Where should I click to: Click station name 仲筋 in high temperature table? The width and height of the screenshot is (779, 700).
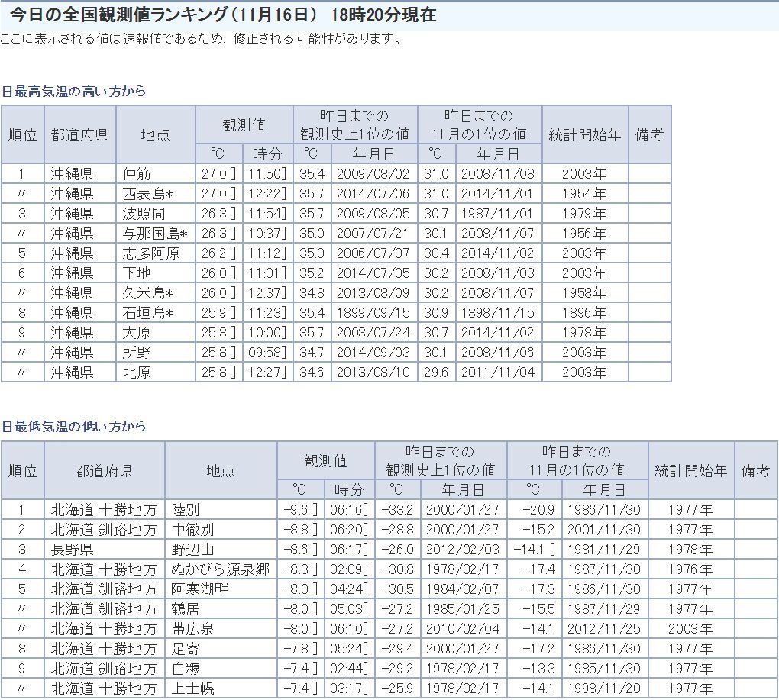click(x=137, y=174)
